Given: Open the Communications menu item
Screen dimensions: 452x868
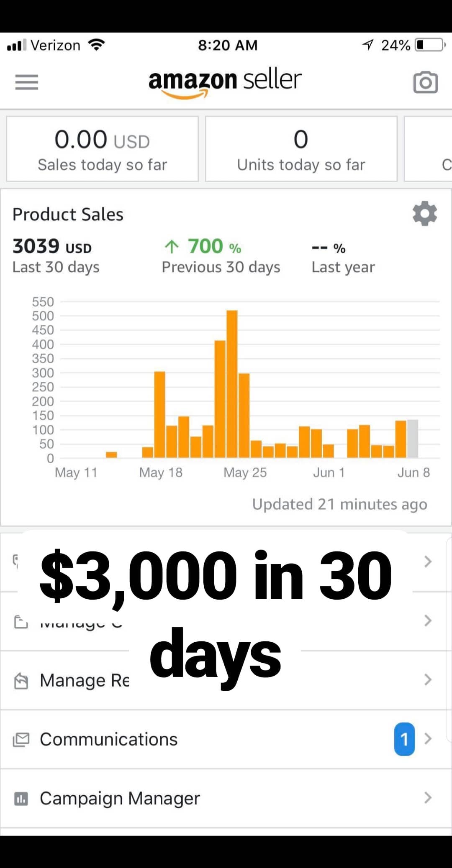Looking at the screenshot, I should [226, 739].
